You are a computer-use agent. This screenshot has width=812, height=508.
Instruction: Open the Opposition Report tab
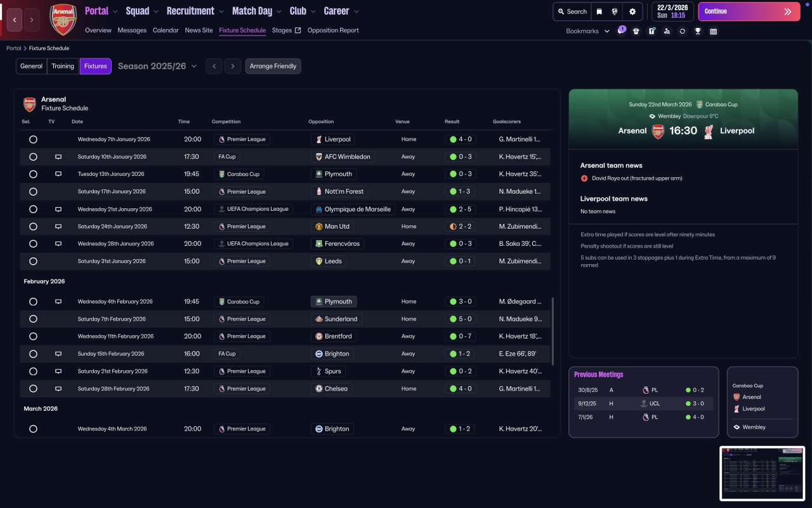click(333, 30)
